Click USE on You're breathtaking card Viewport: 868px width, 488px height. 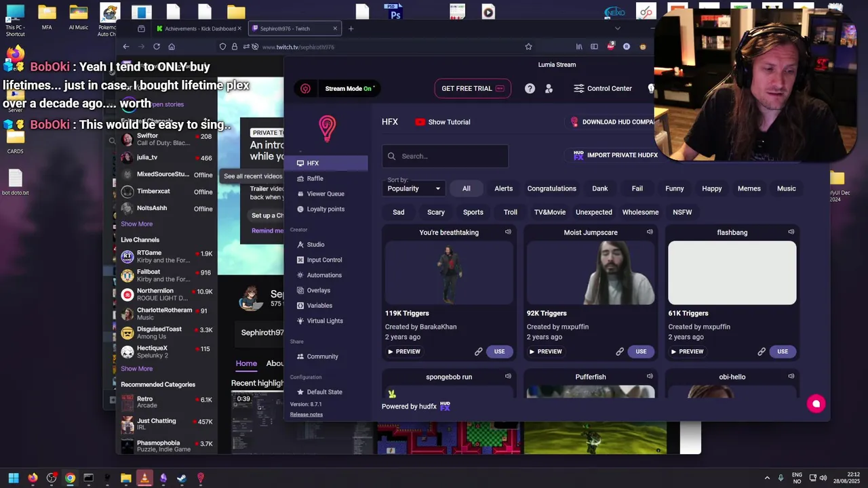click(x=500, y=352)
